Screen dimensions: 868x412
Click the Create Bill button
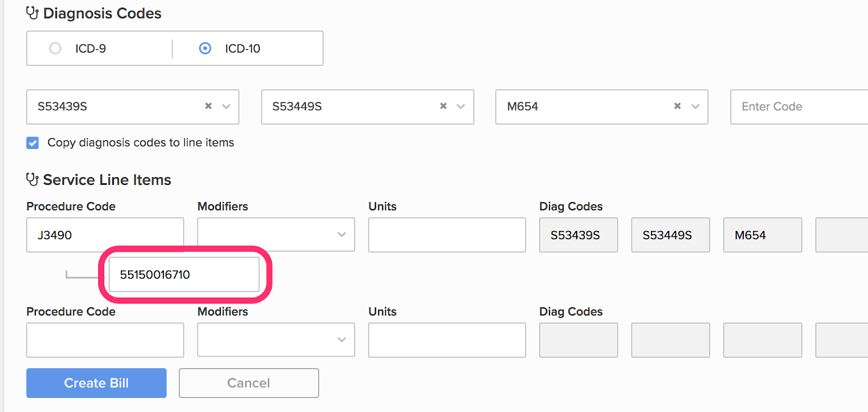tap(96, 383)
